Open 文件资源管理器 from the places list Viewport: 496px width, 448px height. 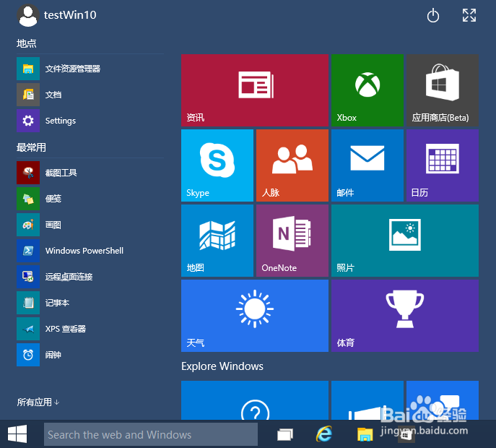coord(90,69)
